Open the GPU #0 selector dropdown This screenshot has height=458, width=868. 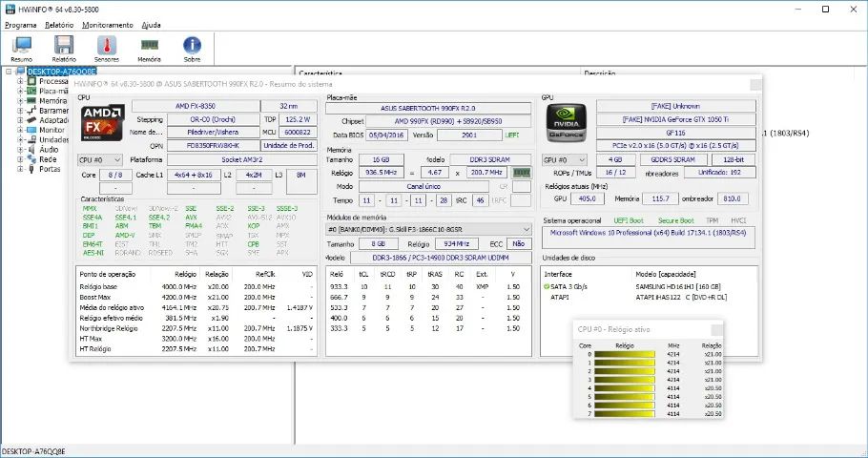pyautogui.click(x=564, y=160)
